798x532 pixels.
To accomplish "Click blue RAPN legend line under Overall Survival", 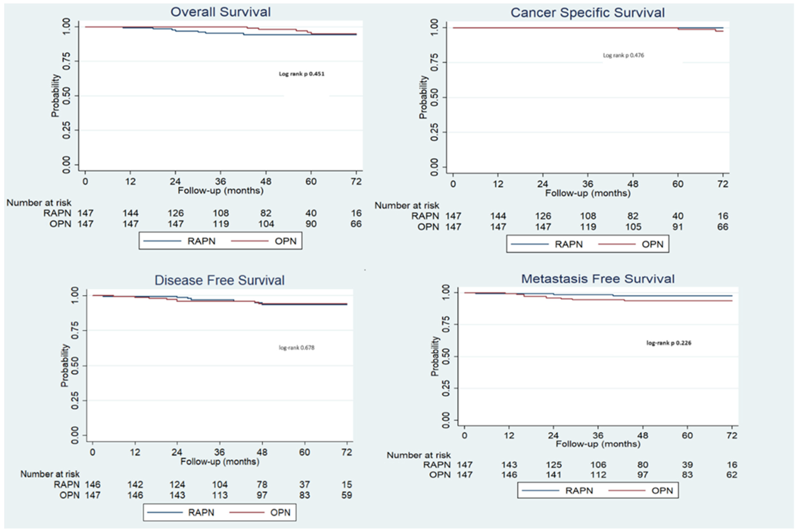I will (162, 241).
